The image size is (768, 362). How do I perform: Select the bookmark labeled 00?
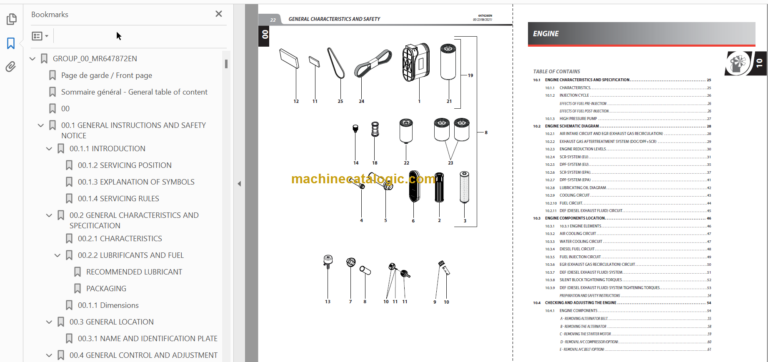click(65, 109)
